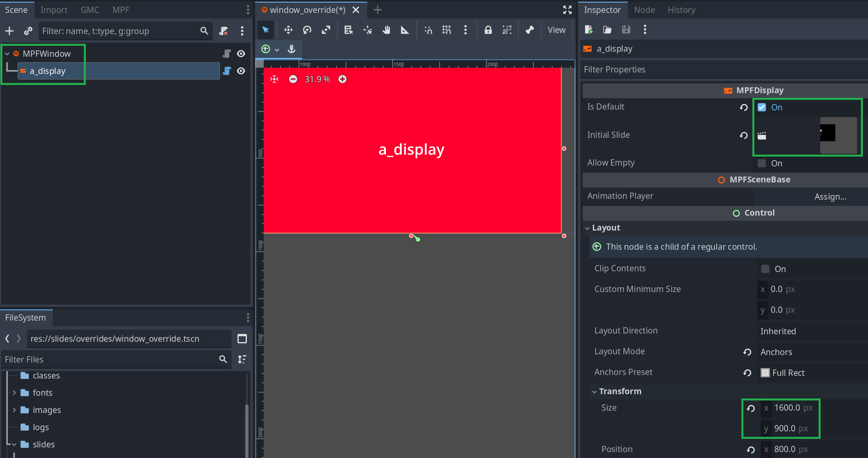Enable the Allow Empty checkbox
868x458 pixels.
(762, 163)
